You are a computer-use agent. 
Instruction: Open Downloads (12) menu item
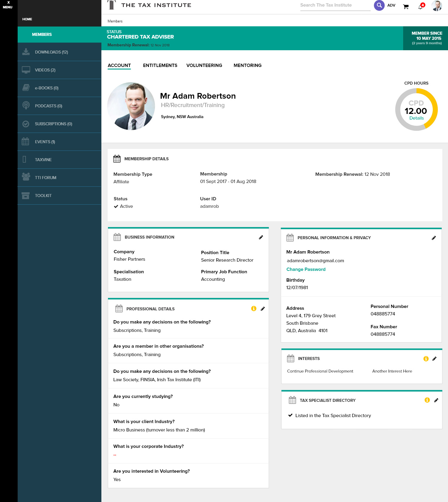[x=60, y=52]
